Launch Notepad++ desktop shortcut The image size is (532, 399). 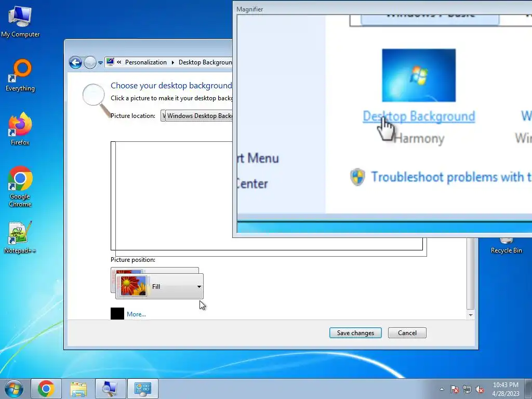point(20,237)
